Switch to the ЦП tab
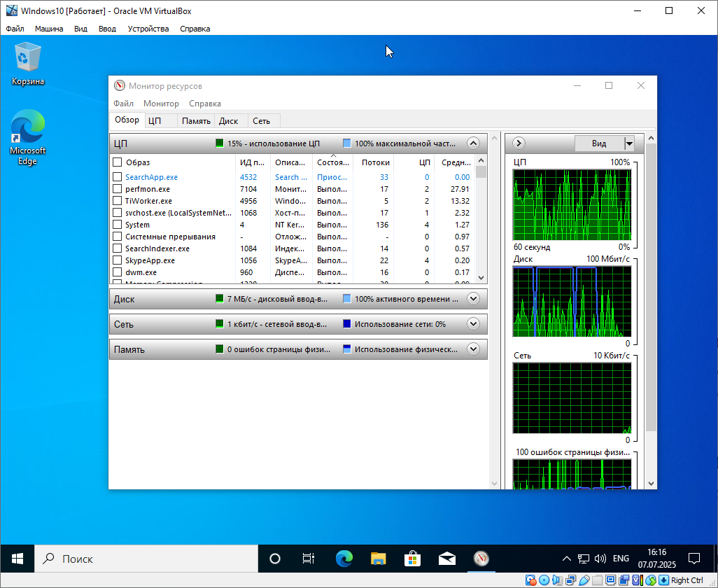This screenshot has height=588, width=718. click(x=161, y=121)
